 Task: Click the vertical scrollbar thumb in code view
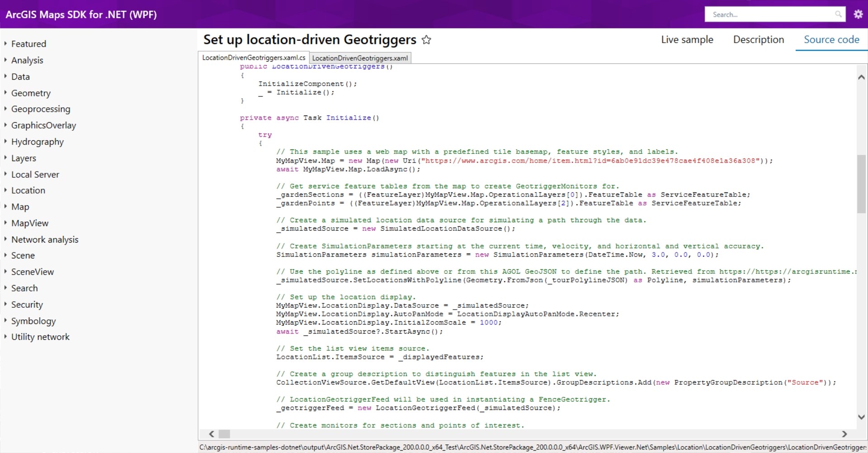[861, 184]
